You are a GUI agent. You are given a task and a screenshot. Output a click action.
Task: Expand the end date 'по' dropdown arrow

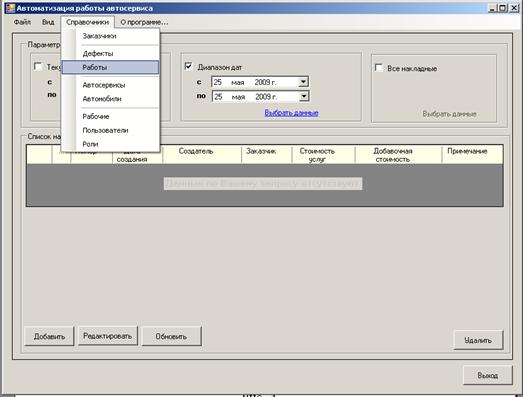point(304,97)
